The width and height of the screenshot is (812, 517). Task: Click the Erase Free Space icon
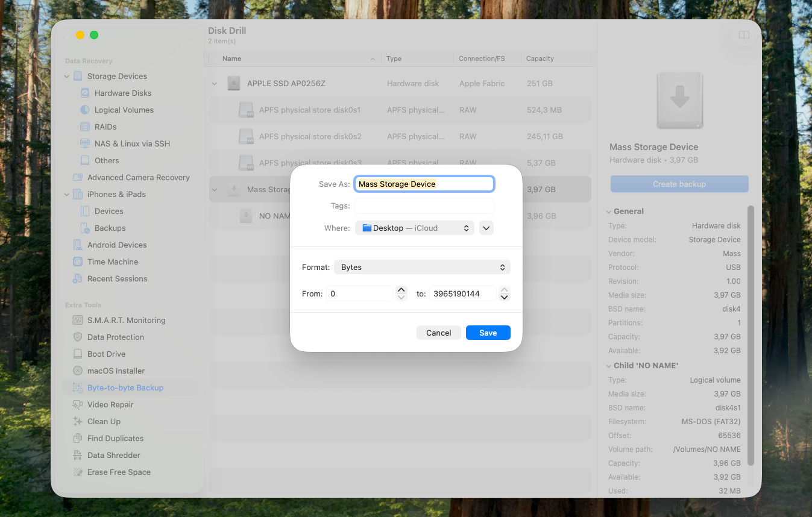[x=78, y=472]
